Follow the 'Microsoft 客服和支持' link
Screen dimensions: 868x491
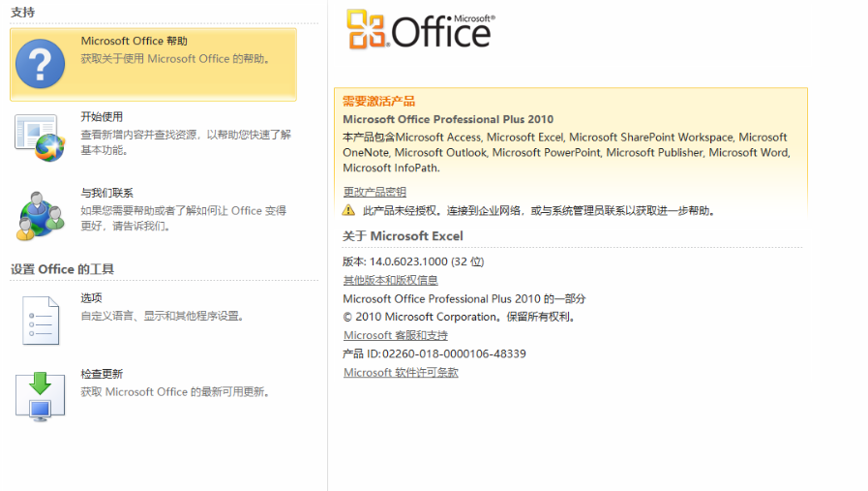pyautogui.click(x=396, y=335)
